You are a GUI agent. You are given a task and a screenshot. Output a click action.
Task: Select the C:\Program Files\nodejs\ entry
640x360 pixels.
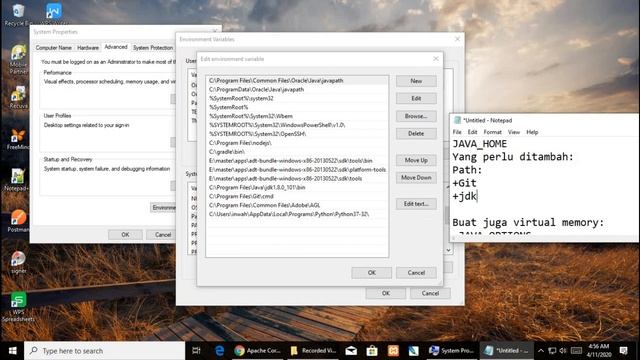tap(297, 143)
